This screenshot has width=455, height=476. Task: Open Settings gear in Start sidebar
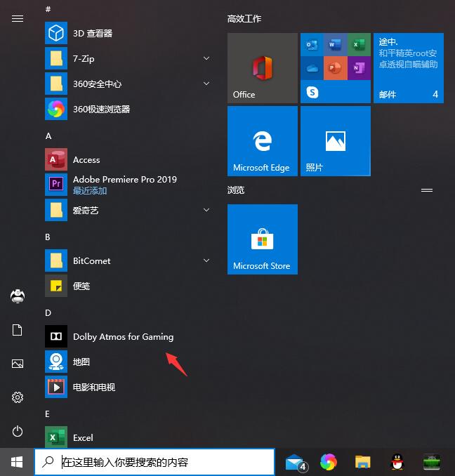pos(18,397)
